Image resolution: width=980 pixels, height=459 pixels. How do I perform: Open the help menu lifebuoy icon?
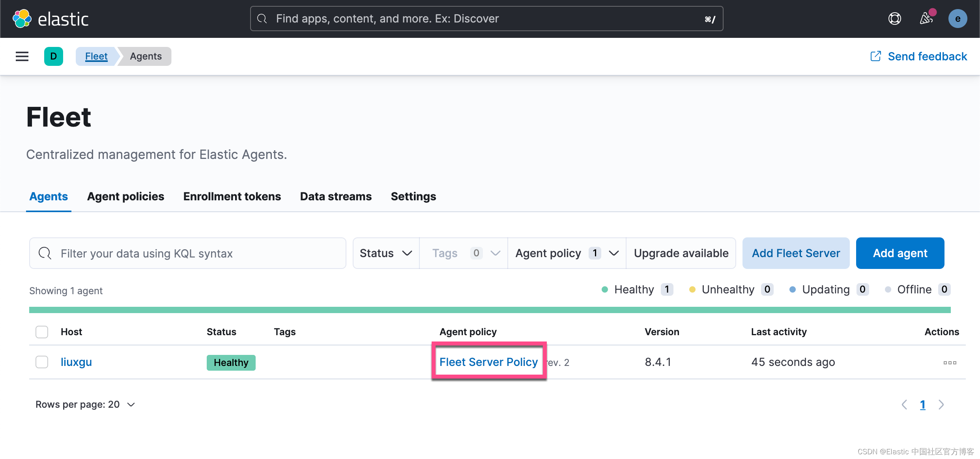click(x=894, y=19)
